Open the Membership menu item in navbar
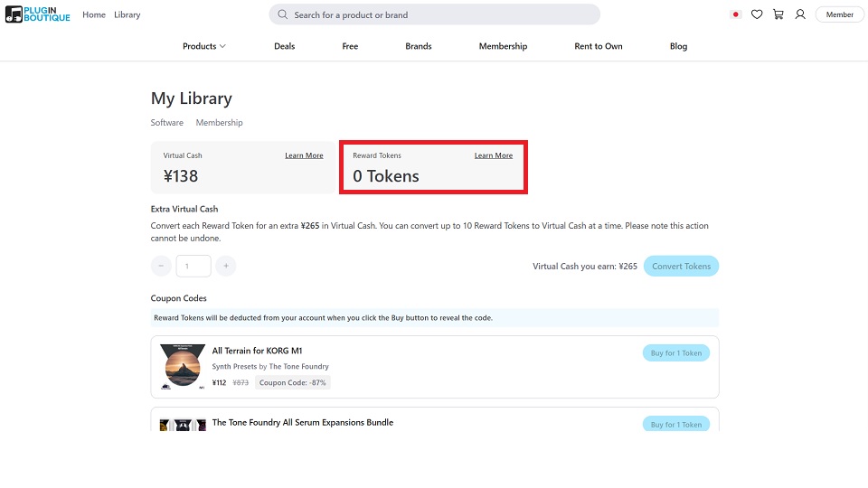 pos(503,46)
